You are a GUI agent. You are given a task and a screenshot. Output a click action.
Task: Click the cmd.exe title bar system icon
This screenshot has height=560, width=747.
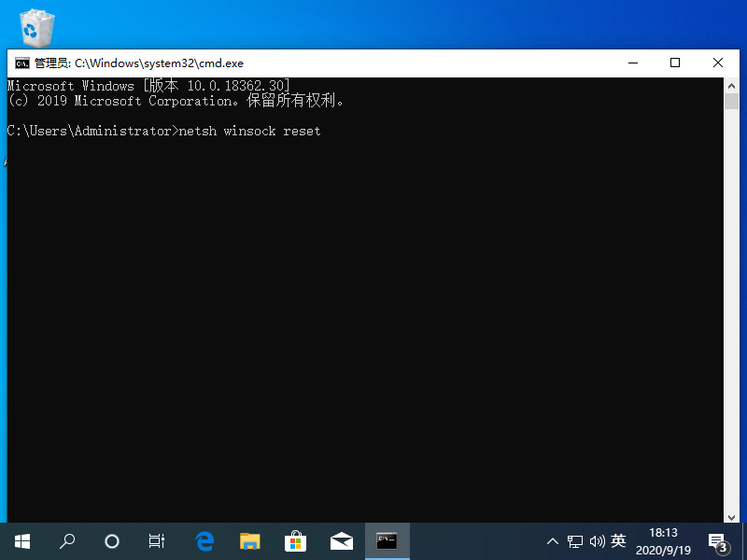21,63
